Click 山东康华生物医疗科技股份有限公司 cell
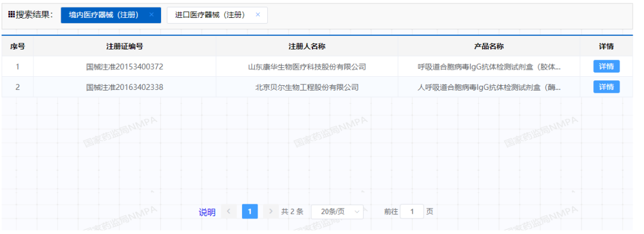 click(x=307, y=67)
